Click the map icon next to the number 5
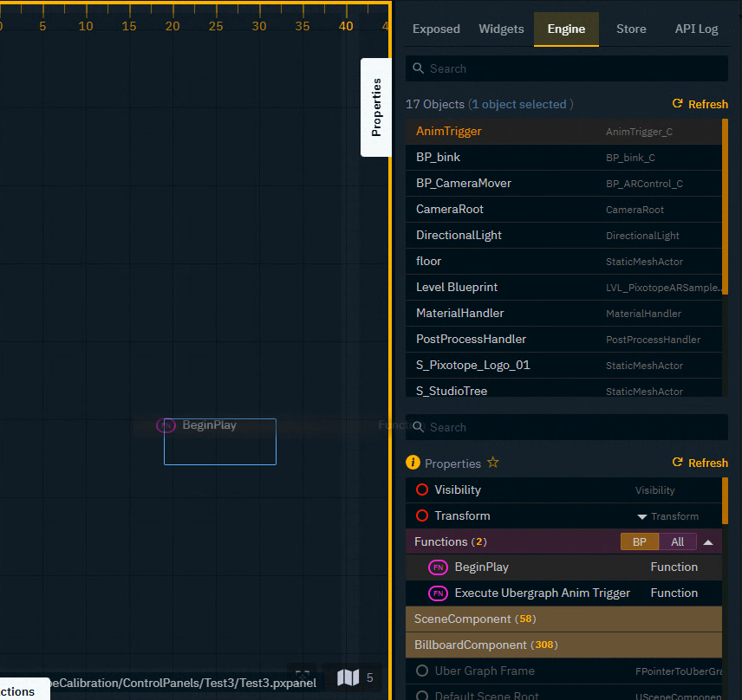 coord(348,678)
